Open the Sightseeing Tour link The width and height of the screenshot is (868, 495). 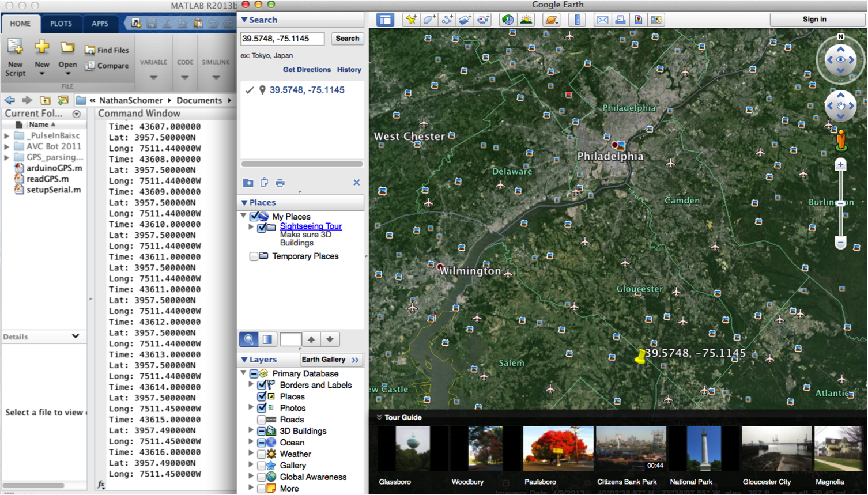tap(311, 226)
